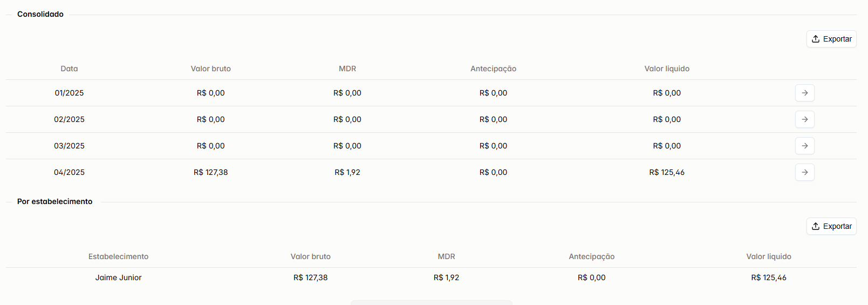Click the Data column header
868x305 pixels.
[69, 69]
